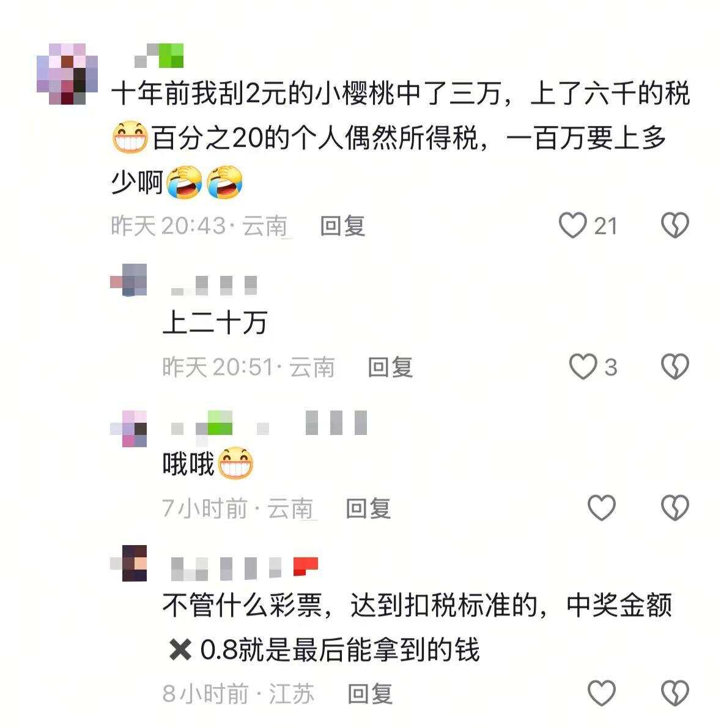The height and width of the screenshot is (728, 721).
Task: Open avatar of '哦哦' replier
Action: (128, 428)
